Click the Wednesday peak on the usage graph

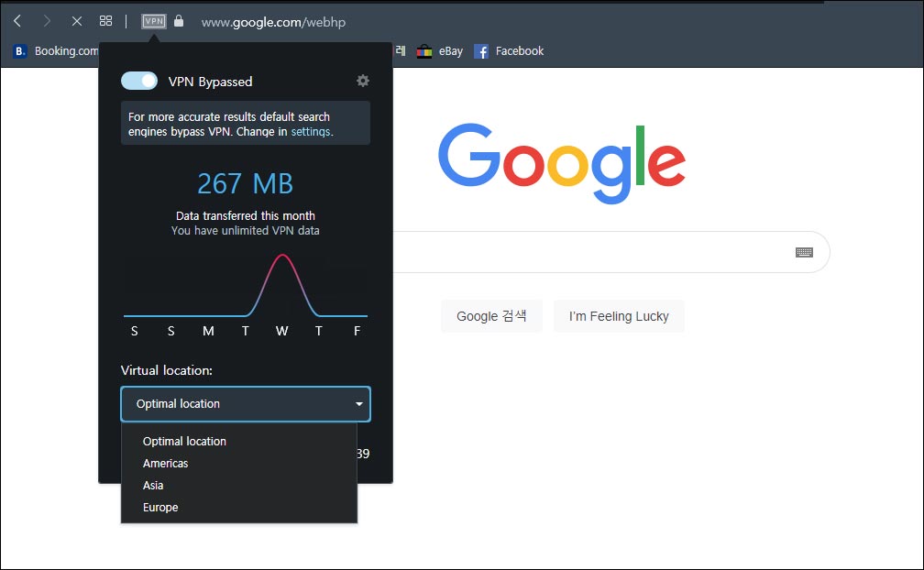click(x=282, y=257)
